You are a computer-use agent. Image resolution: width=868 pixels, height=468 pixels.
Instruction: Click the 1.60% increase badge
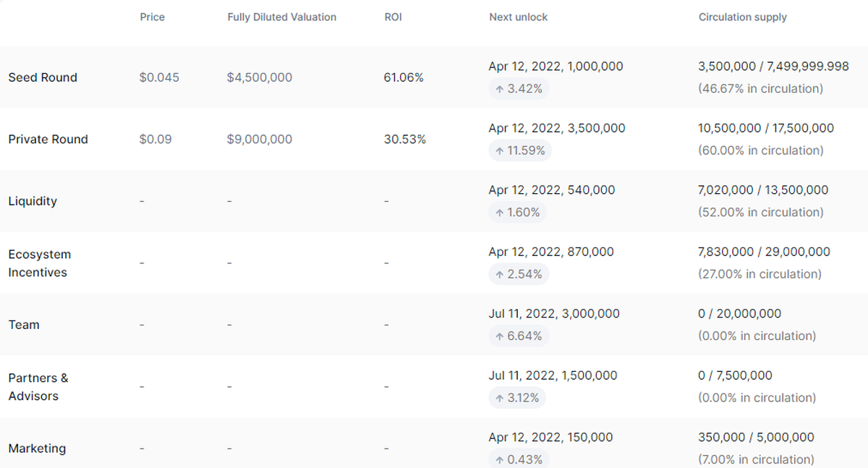(518, 213)
